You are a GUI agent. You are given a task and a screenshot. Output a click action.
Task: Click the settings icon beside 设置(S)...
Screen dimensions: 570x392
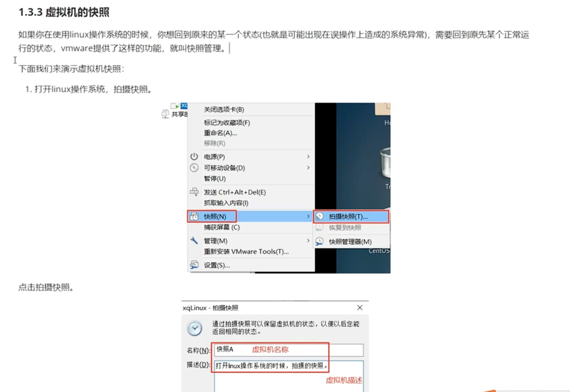point(194,265)
